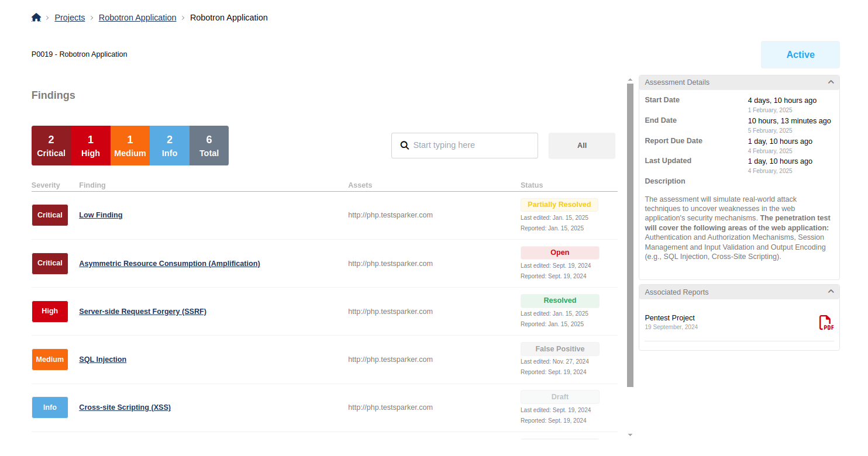Click the Assessment Details header title
This screenshot has height=456, width=868.
(x=677, y=82)
